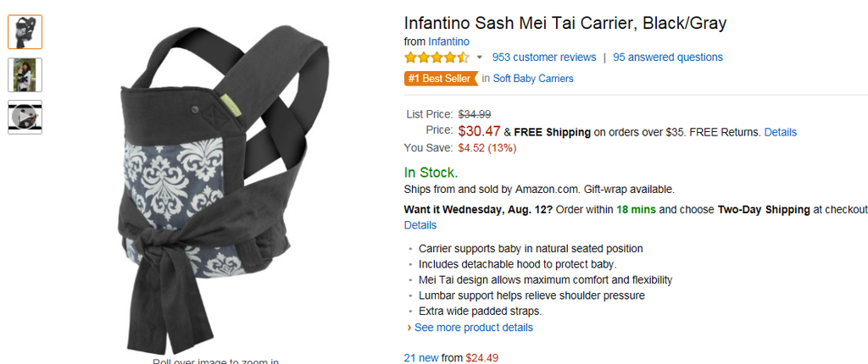This screenshot has height=364, width=868.
Task: Open the Details link under delivery date
Action: click(420, 225)
